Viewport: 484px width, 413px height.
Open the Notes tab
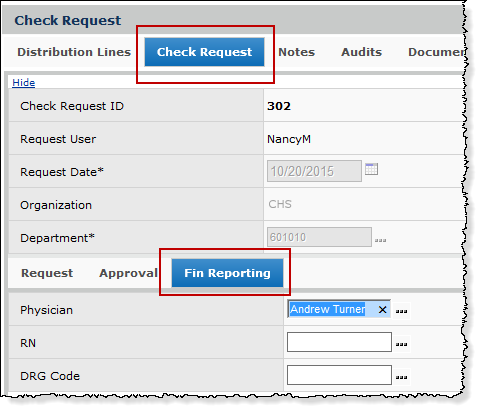[296, 52]
